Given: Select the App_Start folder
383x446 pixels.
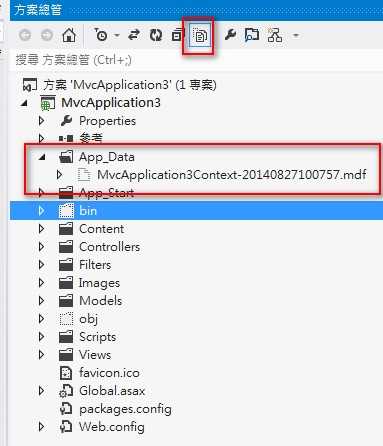Looking at the screenshot, I should (106, 193).
